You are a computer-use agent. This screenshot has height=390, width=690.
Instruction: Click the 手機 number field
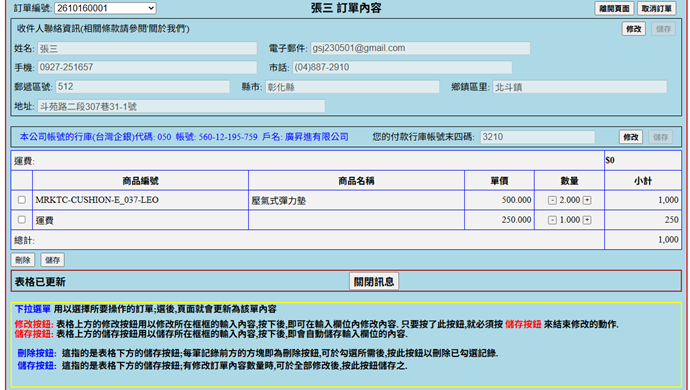click(x=147, y=67)
